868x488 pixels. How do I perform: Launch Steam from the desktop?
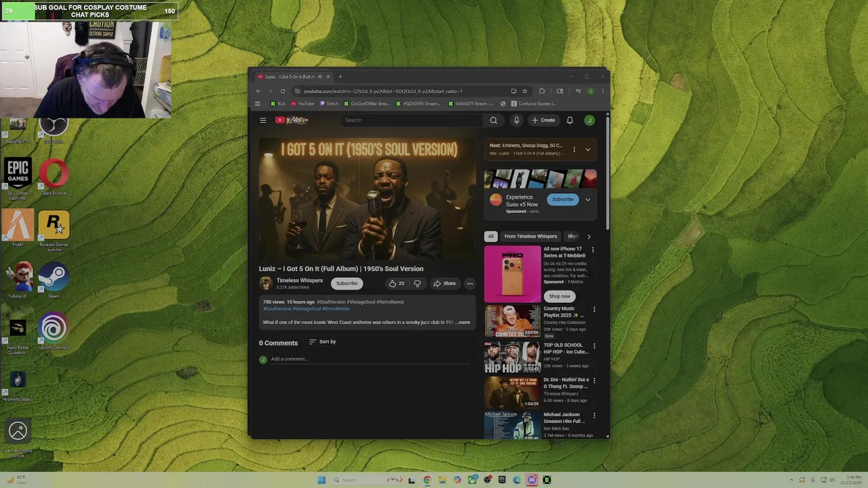(x=54, y=281)
